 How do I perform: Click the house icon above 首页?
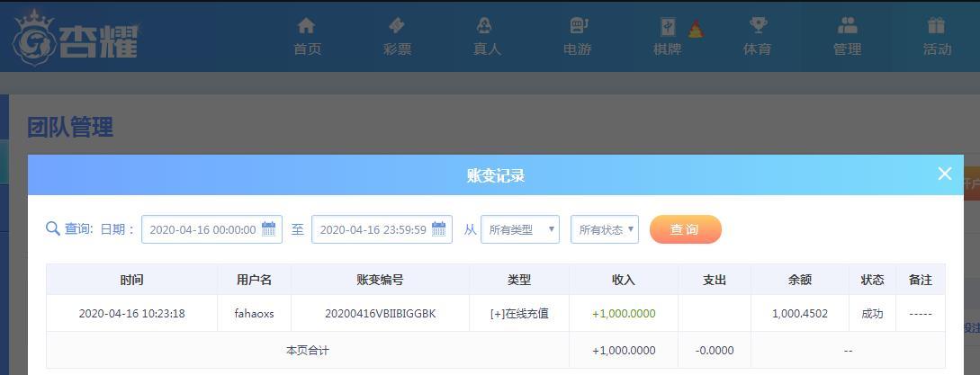click(306, 25)
